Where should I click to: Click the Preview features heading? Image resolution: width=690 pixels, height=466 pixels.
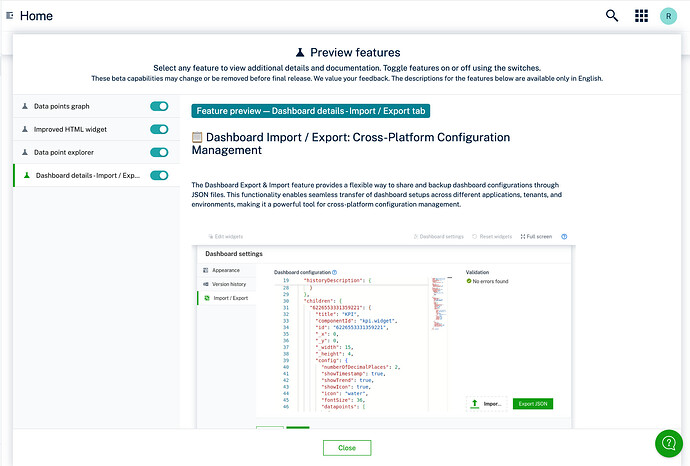355,53
